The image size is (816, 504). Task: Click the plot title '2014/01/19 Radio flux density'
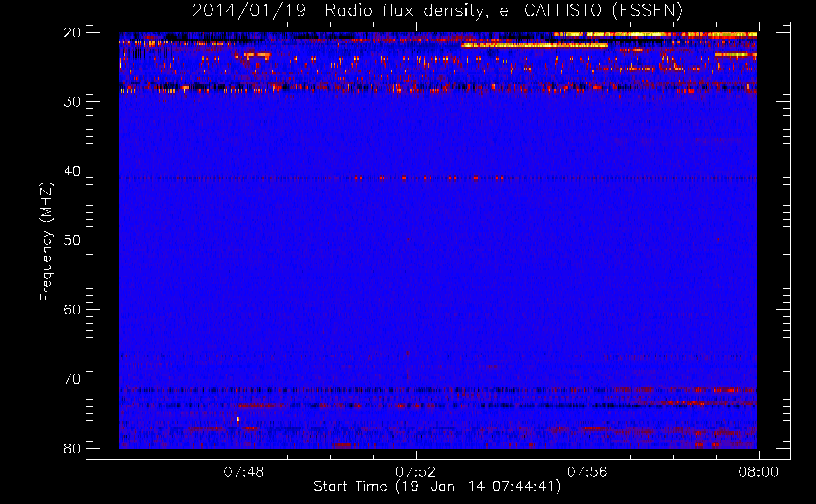pyautogui.click(x=438, y=10)
